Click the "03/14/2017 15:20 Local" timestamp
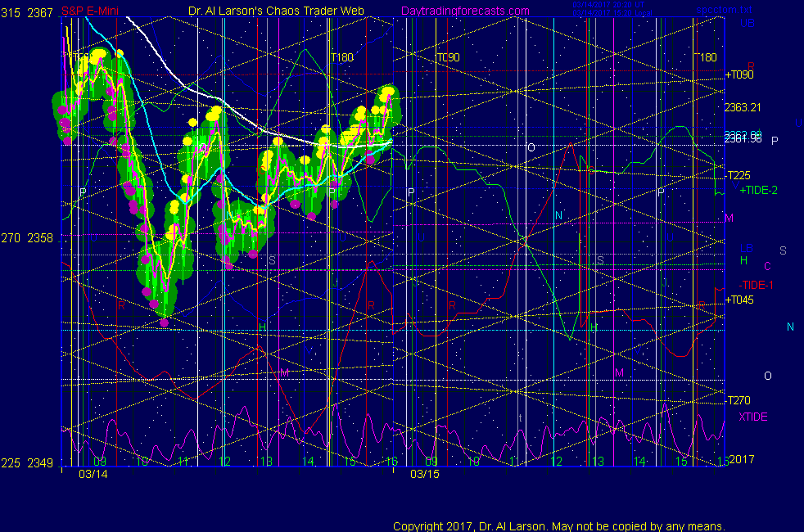Screen dimensions: 804x532 [612, 13]
